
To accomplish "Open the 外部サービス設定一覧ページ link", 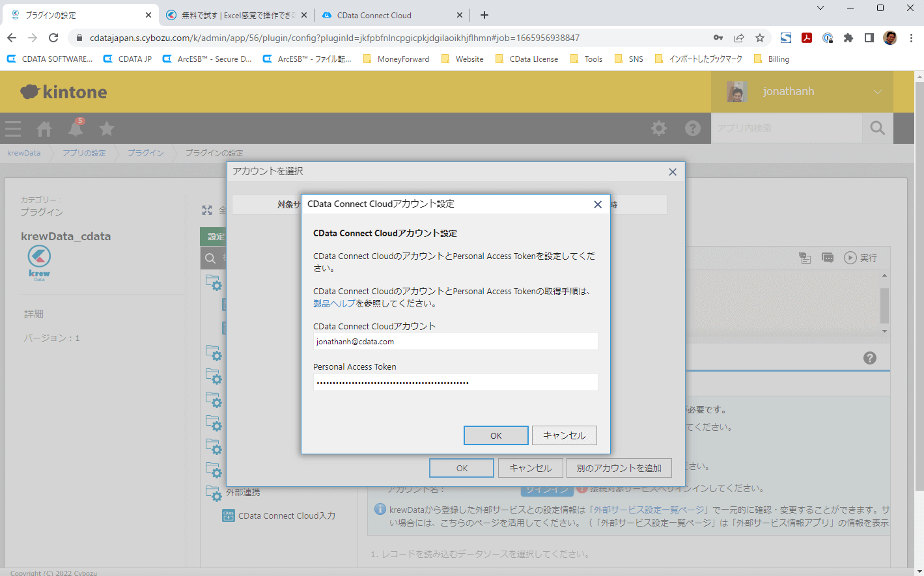I will coord(649,510).
